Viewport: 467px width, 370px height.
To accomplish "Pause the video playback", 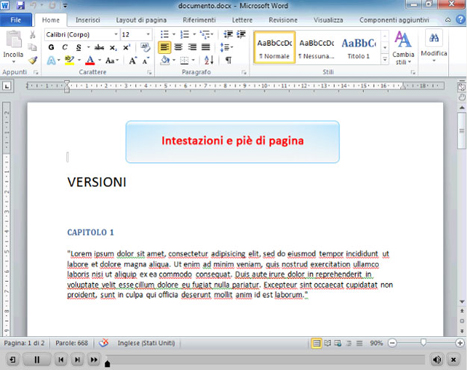I will pyautogui.click(x=37, y=360).
